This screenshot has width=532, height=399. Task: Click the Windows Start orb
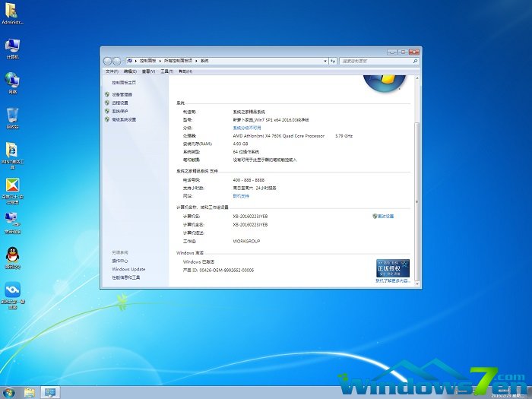(x=9, y=392)
